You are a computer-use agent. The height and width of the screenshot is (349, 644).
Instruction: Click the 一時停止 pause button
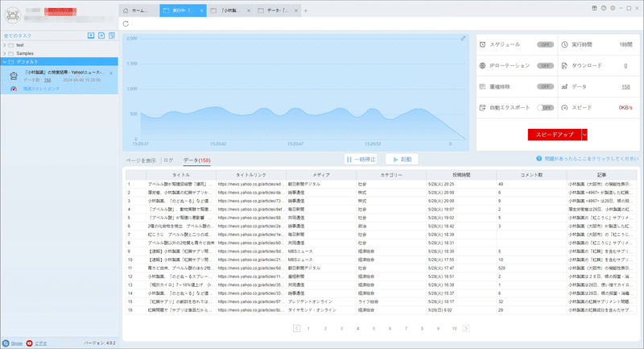[x=361, y=159]
